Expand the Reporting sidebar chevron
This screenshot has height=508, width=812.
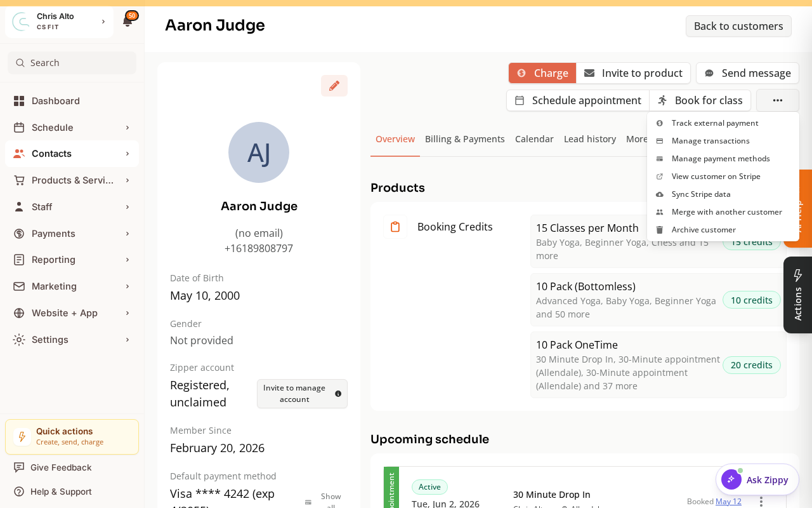(x=128, y=260)
